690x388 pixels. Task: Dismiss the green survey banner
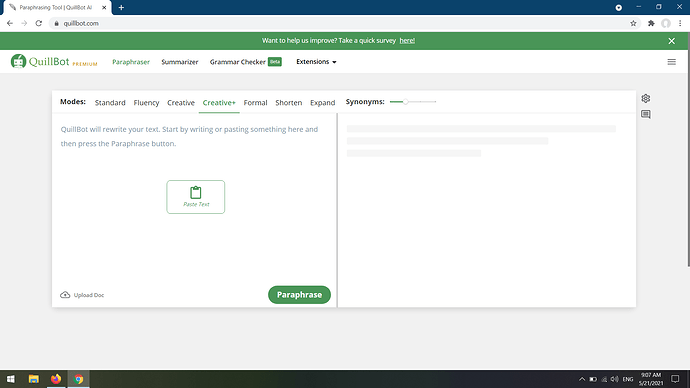tap(672, 41)
